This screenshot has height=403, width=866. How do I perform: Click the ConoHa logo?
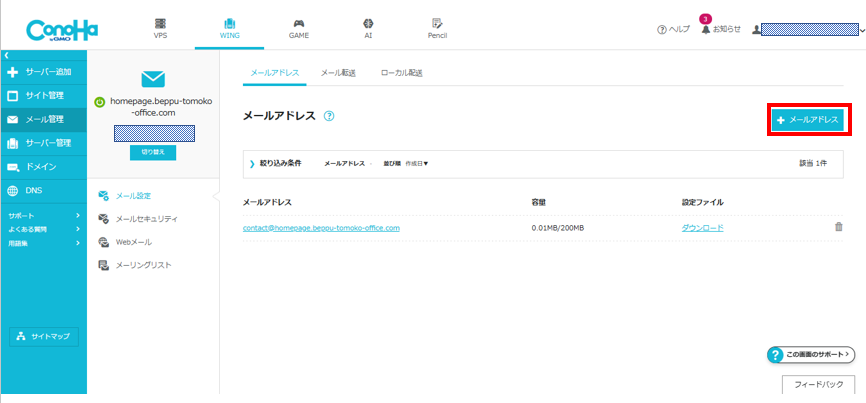(x=62, y=31)
